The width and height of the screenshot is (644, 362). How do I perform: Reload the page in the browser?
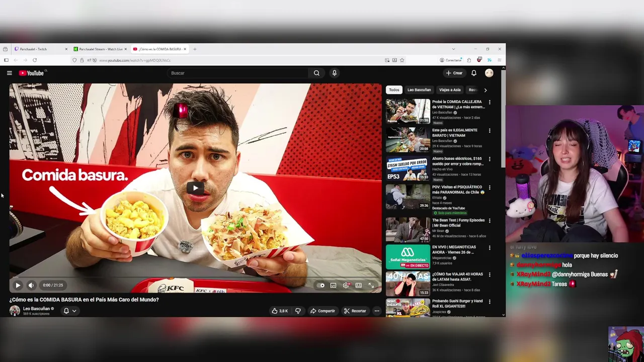[x=35, y=60]
